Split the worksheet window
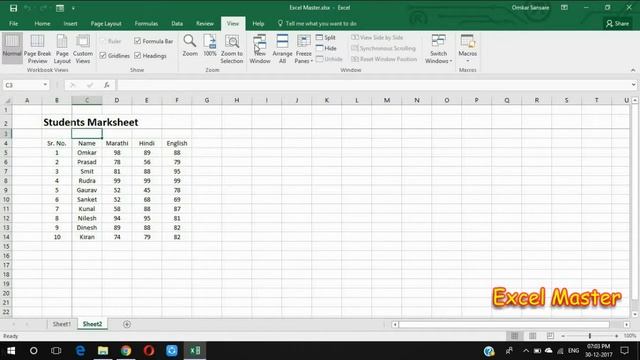The height and width of the screenshot is (360, 640). pyautogui.click(x=326, y=37)
